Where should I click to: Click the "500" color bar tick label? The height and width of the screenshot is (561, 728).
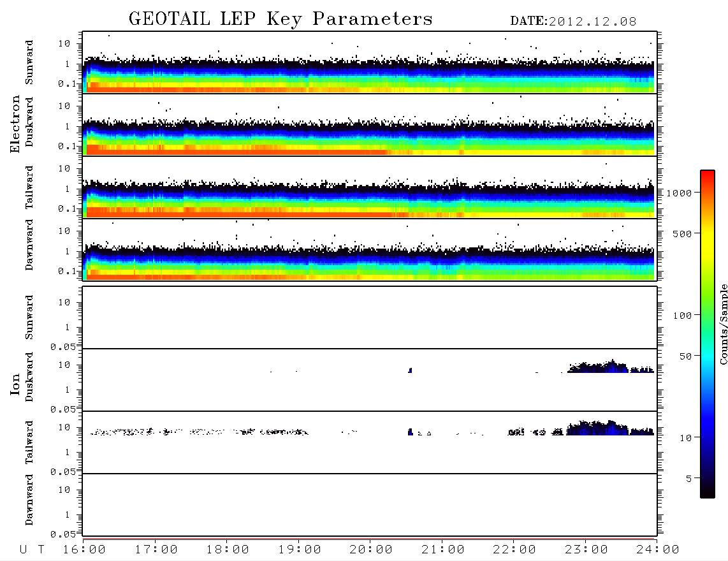tap(683, 234)
